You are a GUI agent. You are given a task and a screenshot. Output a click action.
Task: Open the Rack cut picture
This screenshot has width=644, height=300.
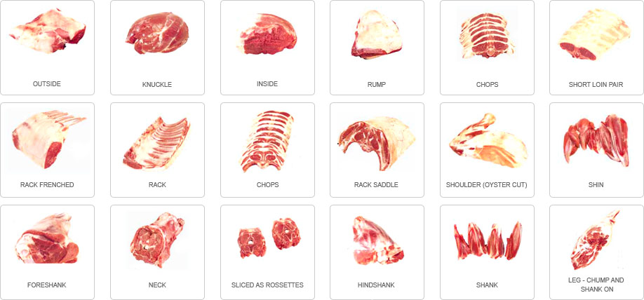tap(156, 143)
